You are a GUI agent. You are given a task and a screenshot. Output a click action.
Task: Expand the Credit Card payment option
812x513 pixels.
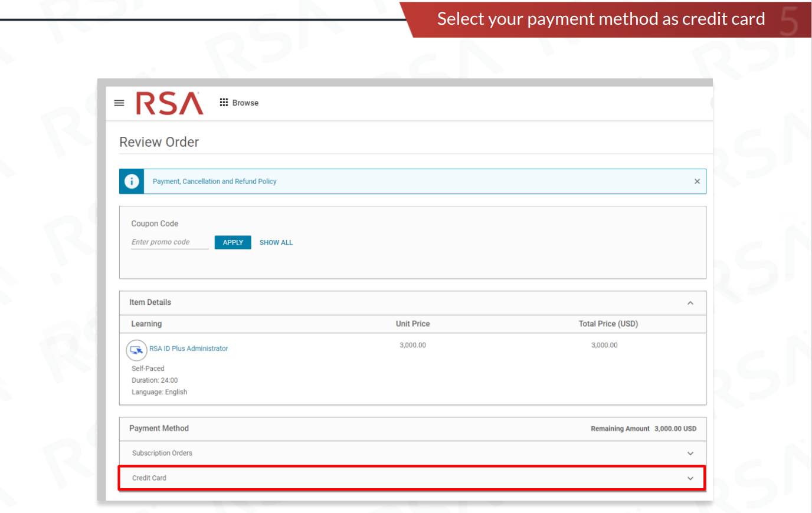690,478
